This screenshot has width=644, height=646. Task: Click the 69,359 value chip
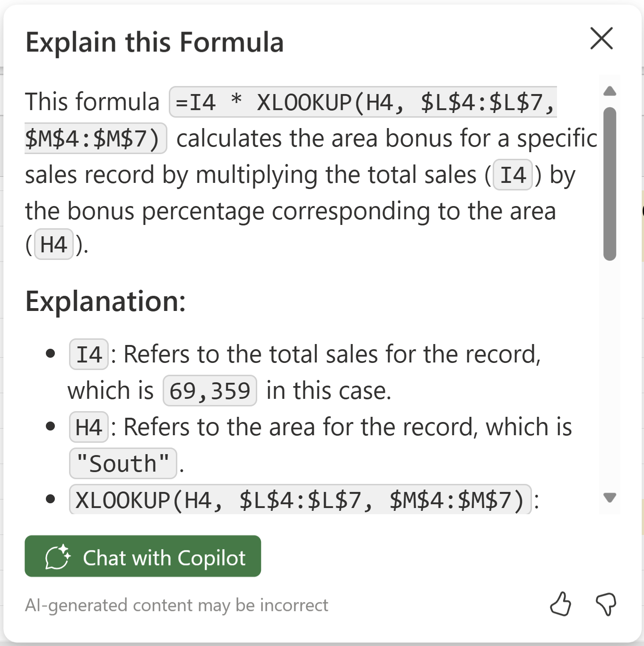coord(209,391)
